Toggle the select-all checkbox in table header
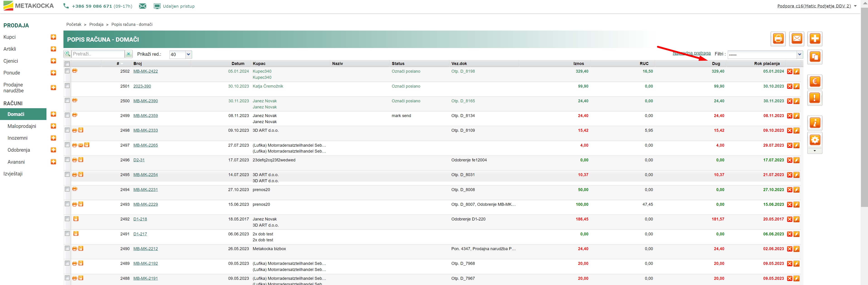This screenshot has width=868, height=285. [x=67, y=64]
